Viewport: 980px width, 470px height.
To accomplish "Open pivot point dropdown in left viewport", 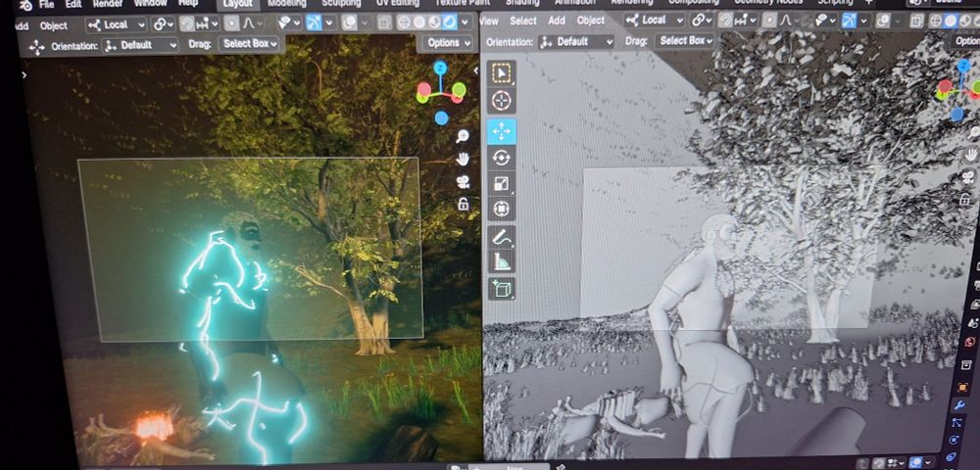I will [163, 24].
